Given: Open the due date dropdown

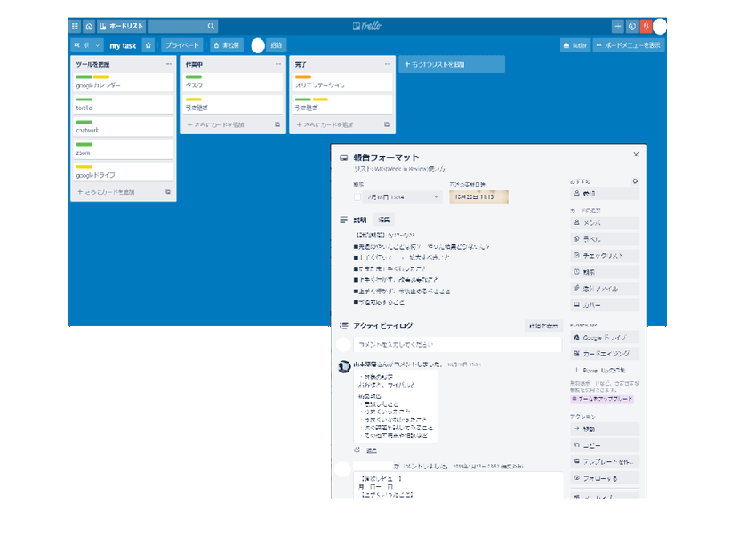Looking at the screenshot, I should (403, 196).
